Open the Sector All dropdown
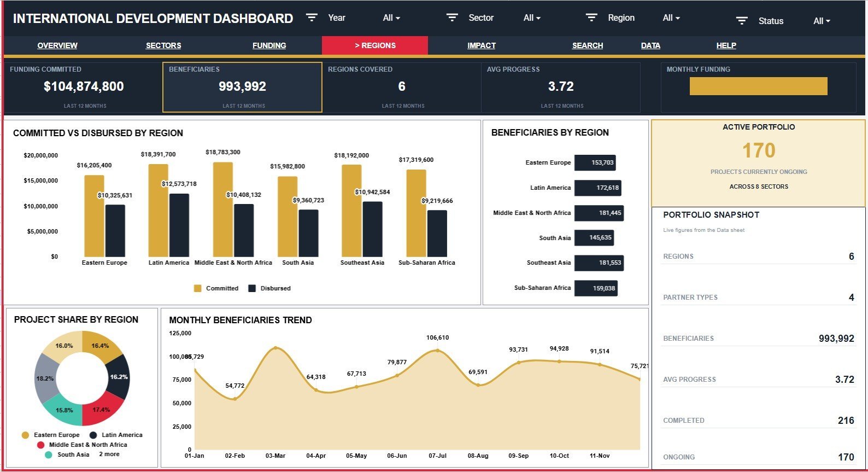 point(532,18)
